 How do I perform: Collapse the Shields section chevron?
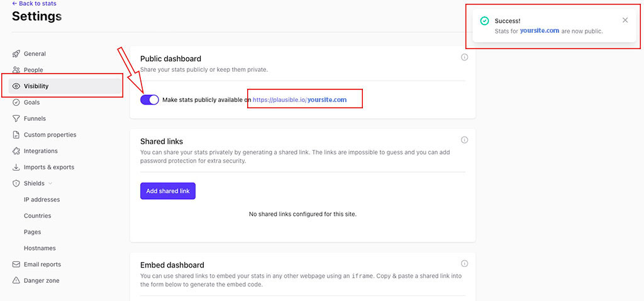coord(50,184)
